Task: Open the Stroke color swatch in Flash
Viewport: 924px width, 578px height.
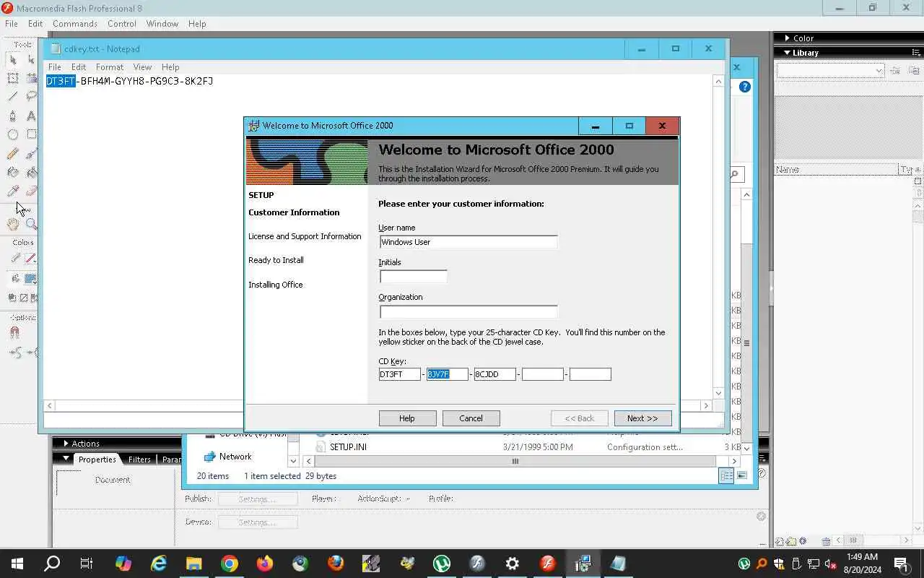Action: click(x=30, y=258)
